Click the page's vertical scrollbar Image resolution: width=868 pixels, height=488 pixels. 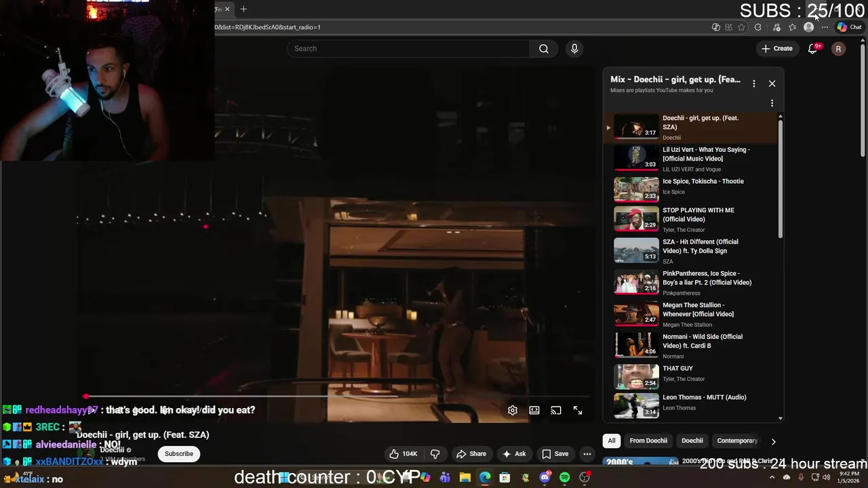click(863, 102)
